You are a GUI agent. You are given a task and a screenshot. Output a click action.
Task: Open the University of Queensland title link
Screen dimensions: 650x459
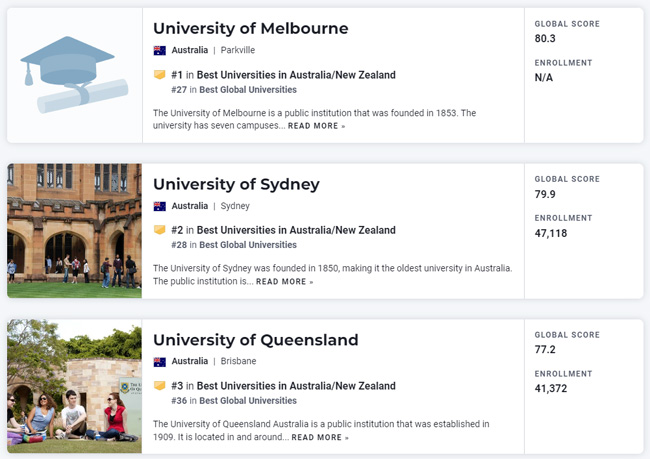[x=255, y=340]
